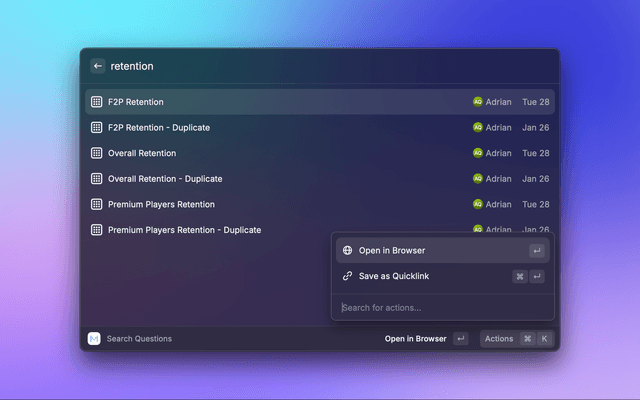Click the table icon for Premium Players Retention
The image size is (640, 400).
[97, 204]
